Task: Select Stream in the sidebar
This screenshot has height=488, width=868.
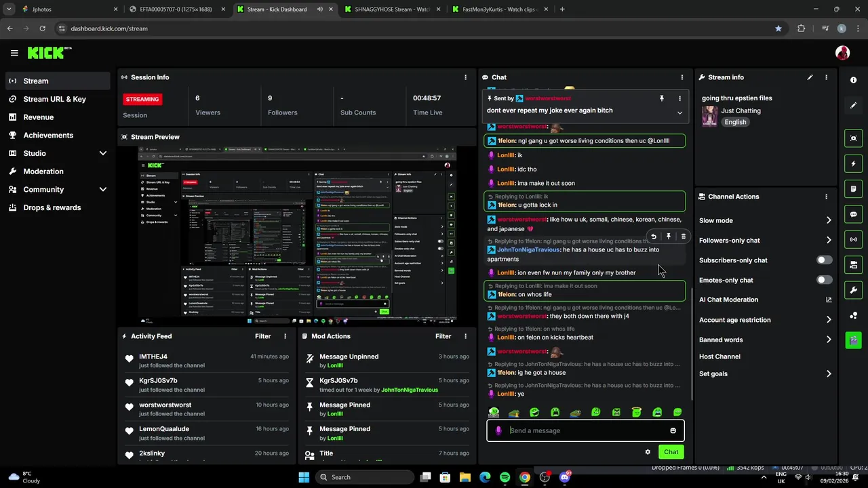Action: pos(58,81)
